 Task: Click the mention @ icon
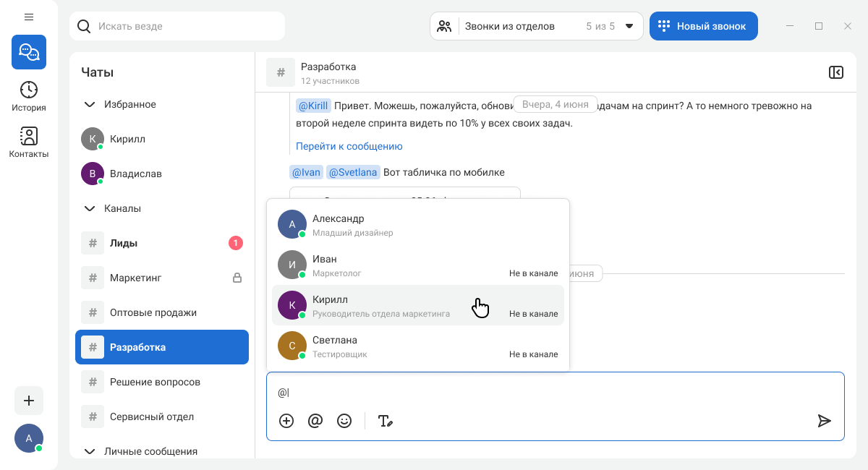(315, 421)
